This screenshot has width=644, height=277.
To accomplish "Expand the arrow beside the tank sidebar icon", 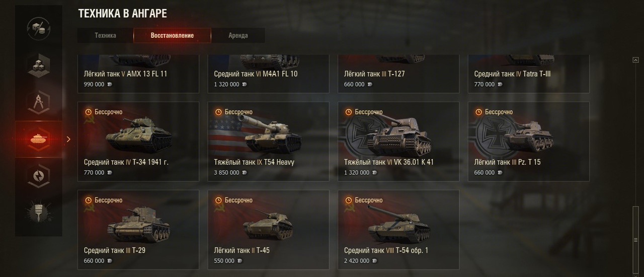I will [68, 139].
